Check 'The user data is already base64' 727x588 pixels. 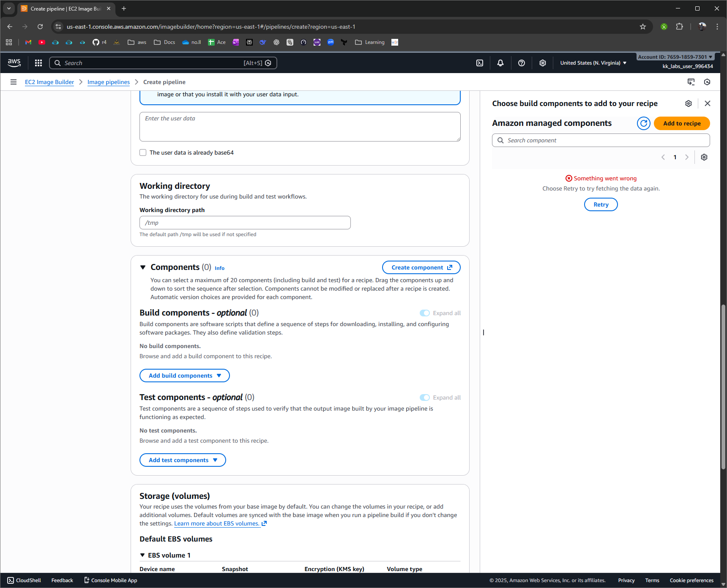coord(143,152)
